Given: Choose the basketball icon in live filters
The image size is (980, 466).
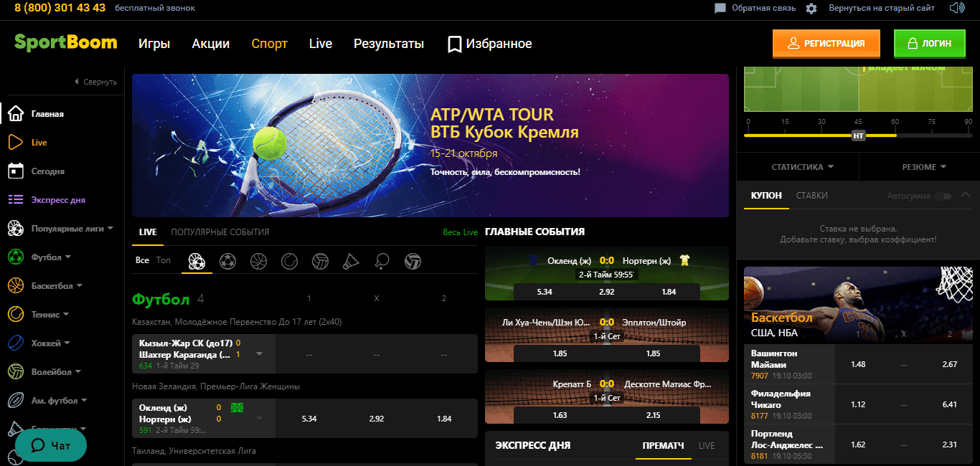Looking at the screenshot, I should [x=258, y=261].
